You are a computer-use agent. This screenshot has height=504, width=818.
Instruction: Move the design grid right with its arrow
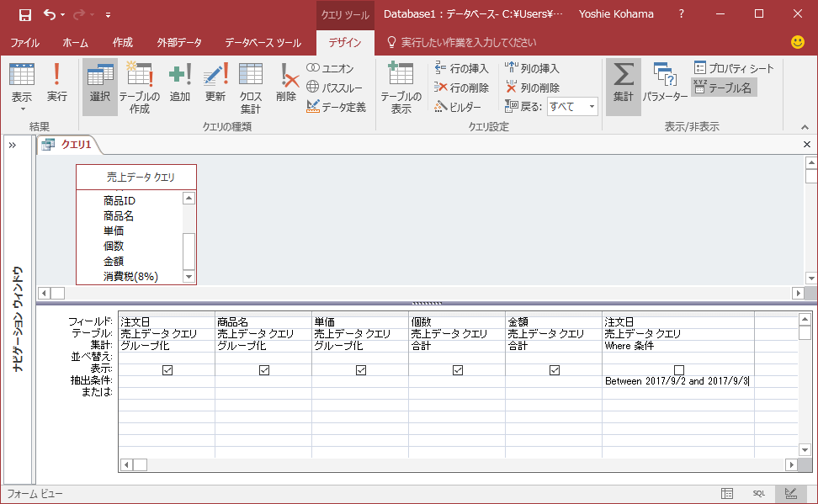point(791,464)
